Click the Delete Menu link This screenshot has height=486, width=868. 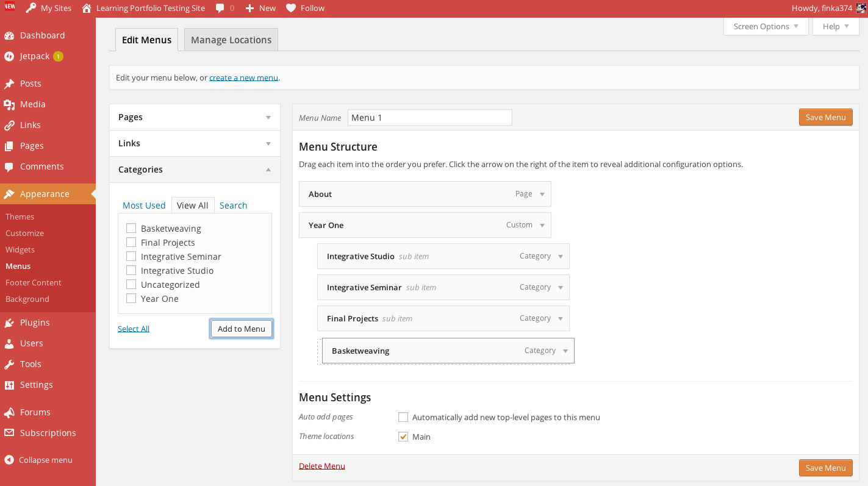322,466
